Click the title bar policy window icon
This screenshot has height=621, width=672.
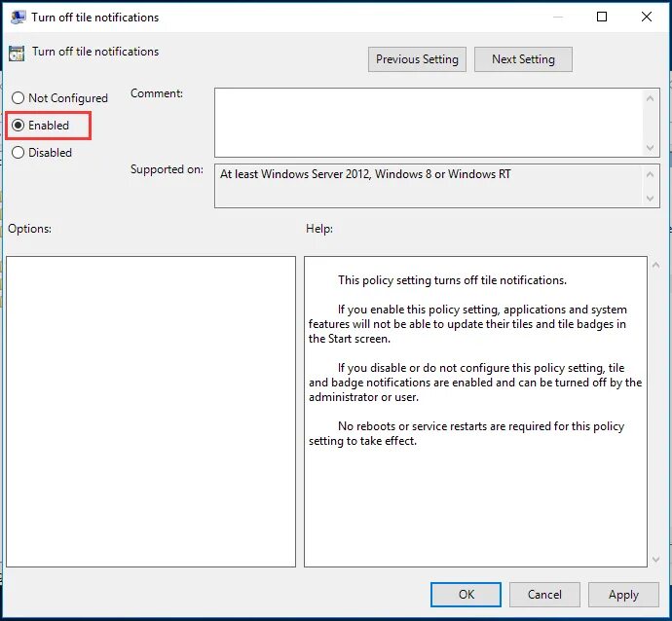pyautogui.click(x=18, y=18)
